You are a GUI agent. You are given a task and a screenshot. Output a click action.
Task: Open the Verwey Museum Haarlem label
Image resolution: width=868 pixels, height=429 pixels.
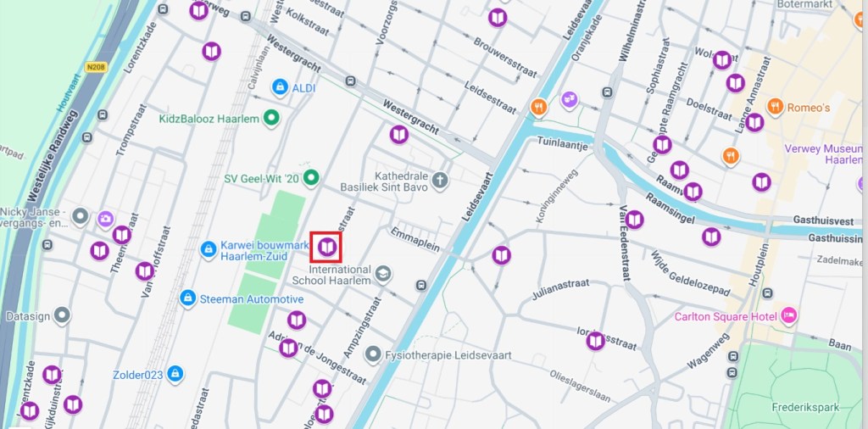click(823, 154)
